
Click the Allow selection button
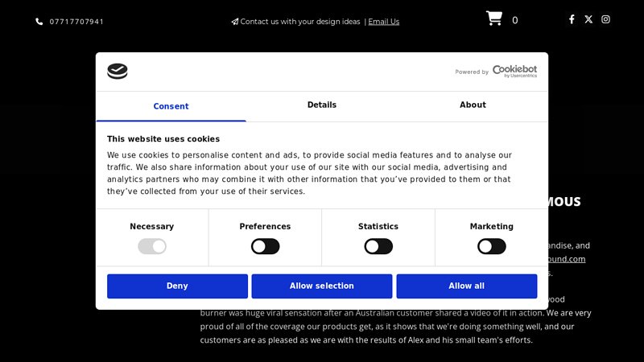322,286
